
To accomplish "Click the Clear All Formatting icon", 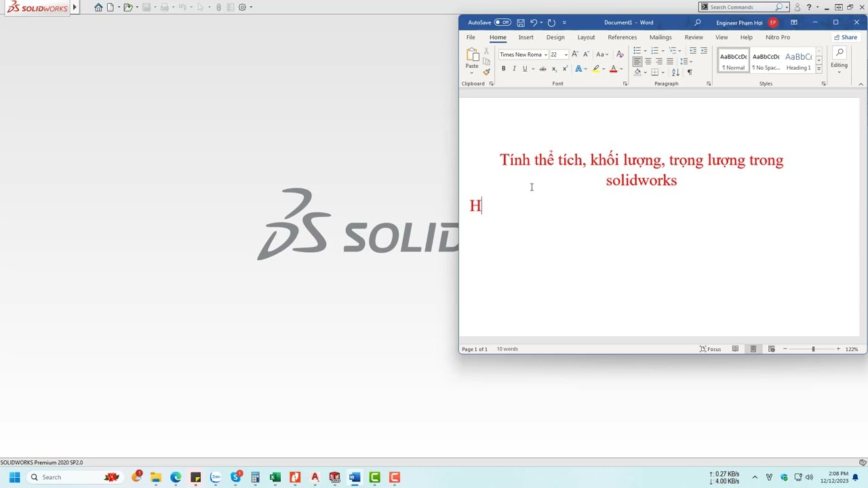I will tap(620, 54).
